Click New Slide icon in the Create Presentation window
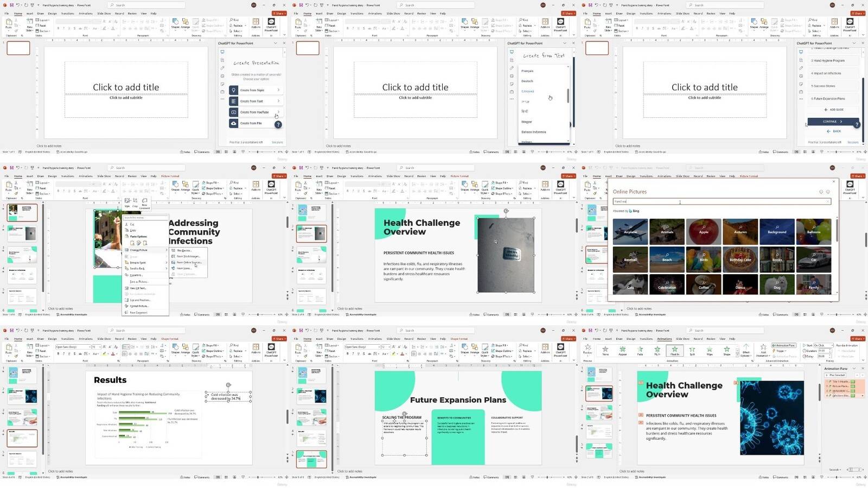 click(x=30, y=24)
